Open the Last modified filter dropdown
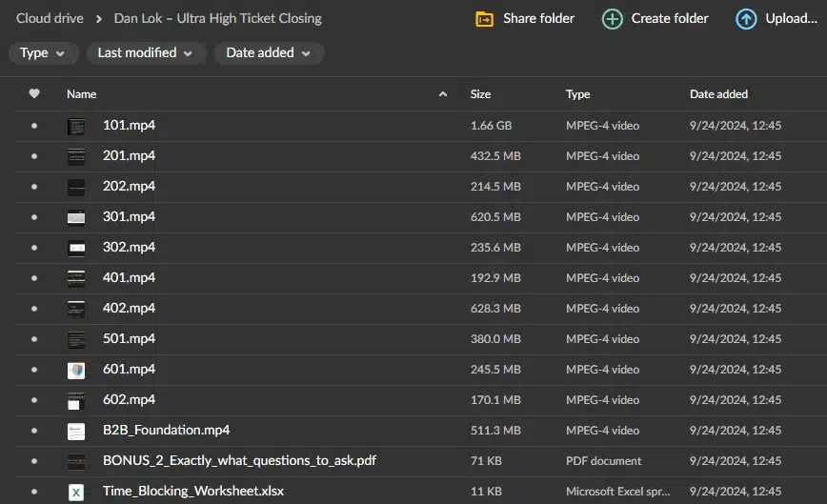The height and width of the screenshot is (504, 827). (145, 53)
